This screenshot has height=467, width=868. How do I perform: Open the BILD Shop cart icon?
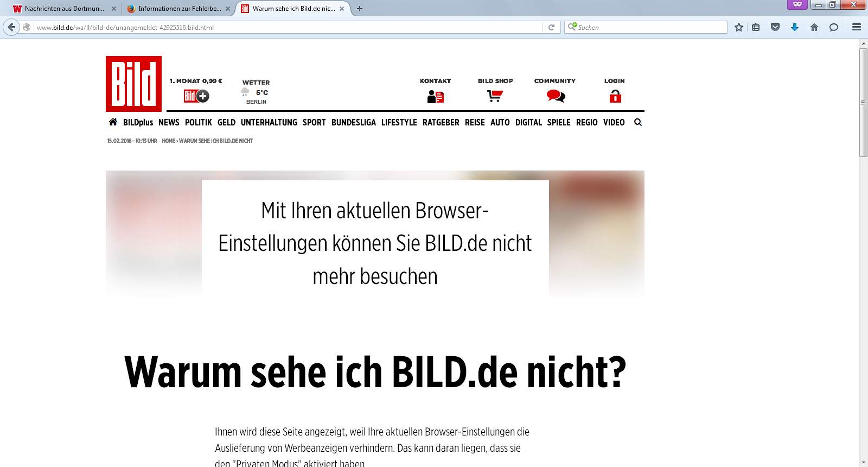(495, 96)
